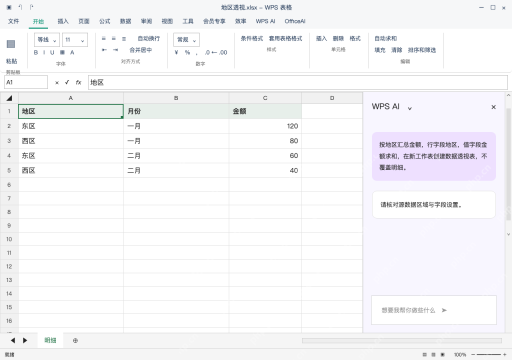
Task: Decrease decimal places (.00)
Action: 223,52
